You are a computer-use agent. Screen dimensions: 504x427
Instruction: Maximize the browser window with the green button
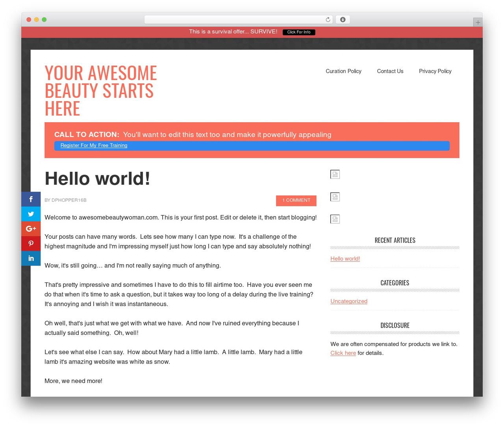[x=44, y=20]
